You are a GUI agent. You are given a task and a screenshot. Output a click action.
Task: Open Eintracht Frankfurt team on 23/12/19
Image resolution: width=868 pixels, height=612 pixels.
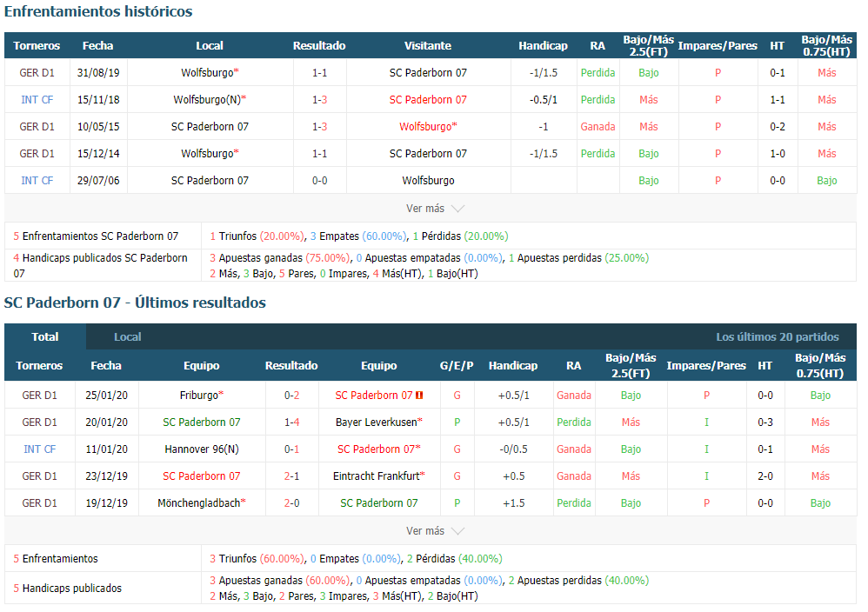(x=378, y=476)
